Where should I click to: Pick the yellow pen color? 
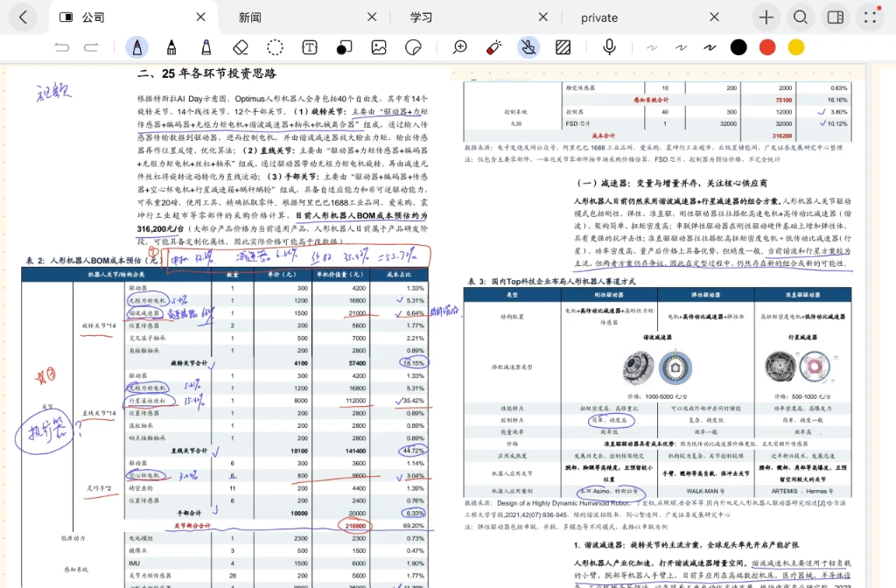(796, 47)
